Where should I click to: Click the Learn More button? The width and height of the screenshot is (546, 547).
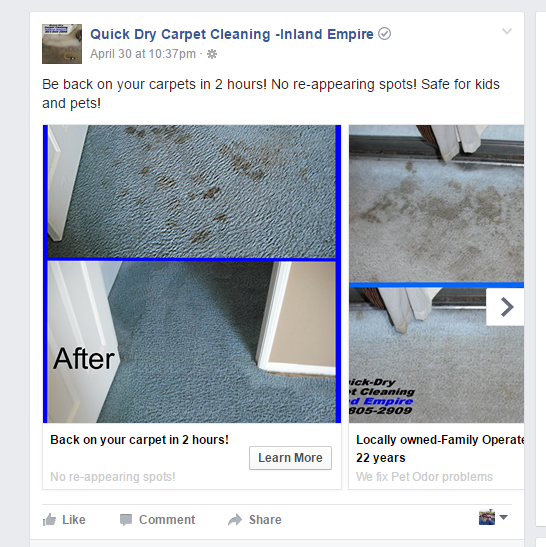(290, 458)
